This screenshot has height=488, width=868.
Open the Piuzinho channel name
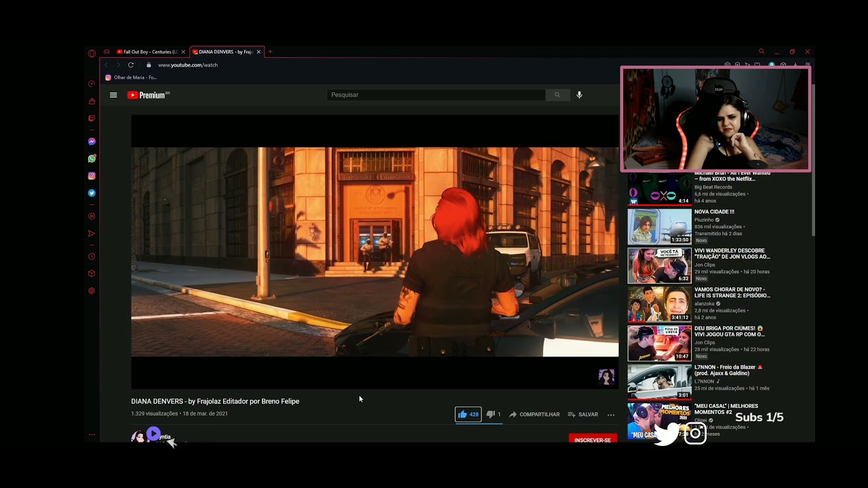(x=704, y=220)
